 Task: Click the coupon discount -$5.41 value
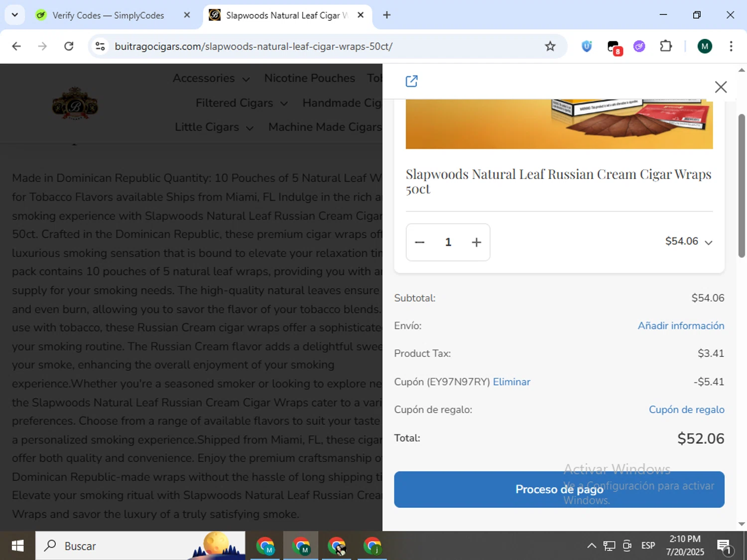coord(709,382)
